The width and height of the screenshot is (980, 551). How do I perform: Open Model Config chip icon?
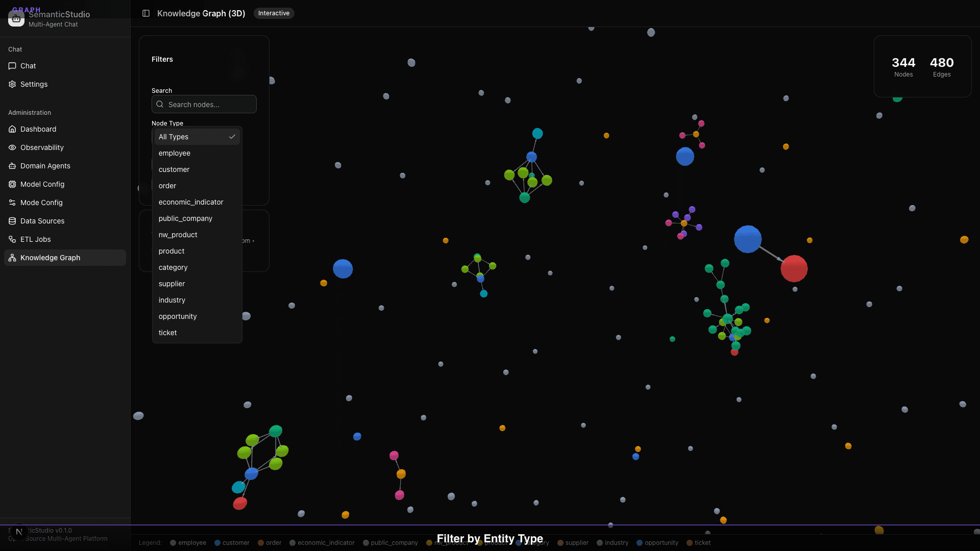[12, 184]
